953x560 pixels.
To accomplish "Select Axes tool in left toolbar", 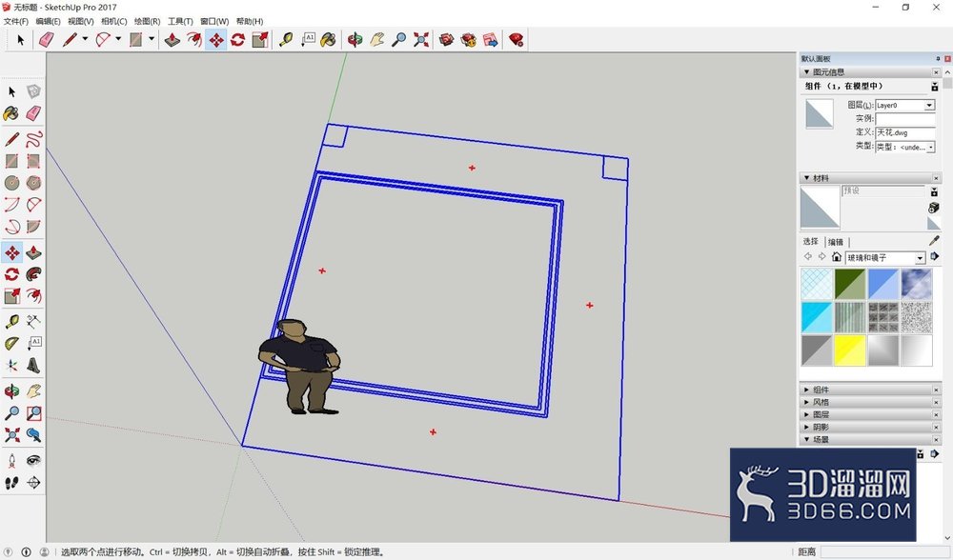I will 12,366.
